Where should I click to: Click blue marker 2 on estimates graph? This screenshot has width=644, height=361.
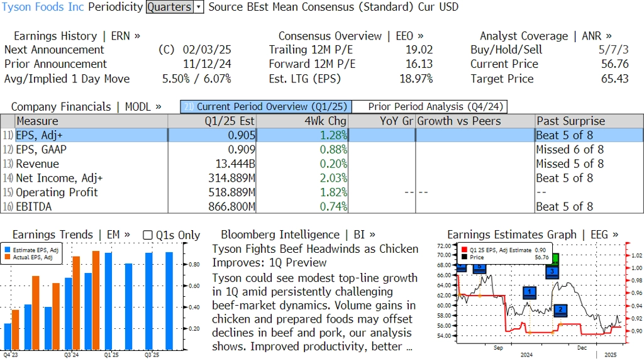(x=560, y=310)
